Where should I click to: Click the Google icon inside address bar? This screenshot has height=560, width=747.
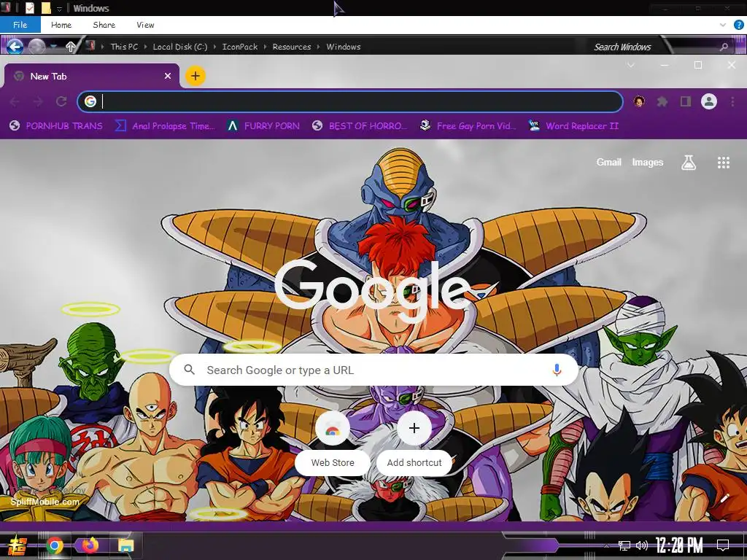(90, 101)
